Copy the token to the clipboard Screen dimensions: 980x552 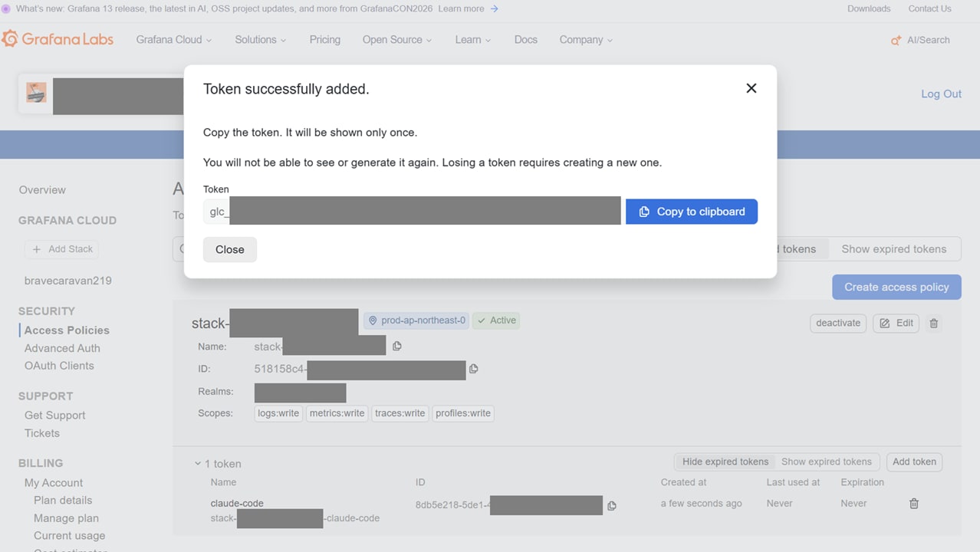692,212
